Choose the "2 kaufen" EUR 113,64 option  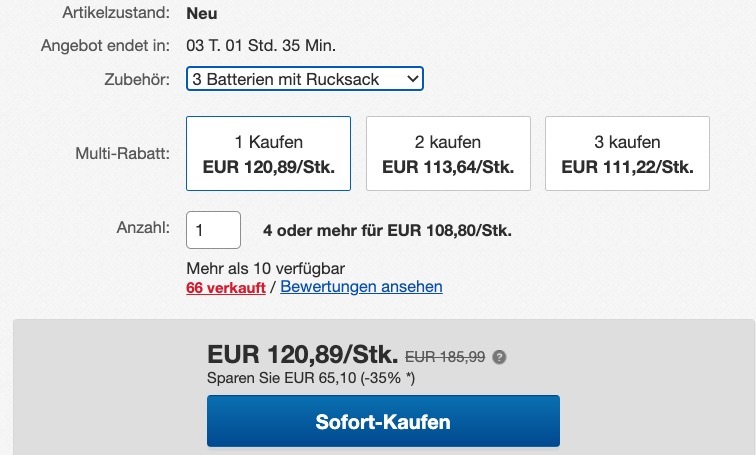pos(448,153)
